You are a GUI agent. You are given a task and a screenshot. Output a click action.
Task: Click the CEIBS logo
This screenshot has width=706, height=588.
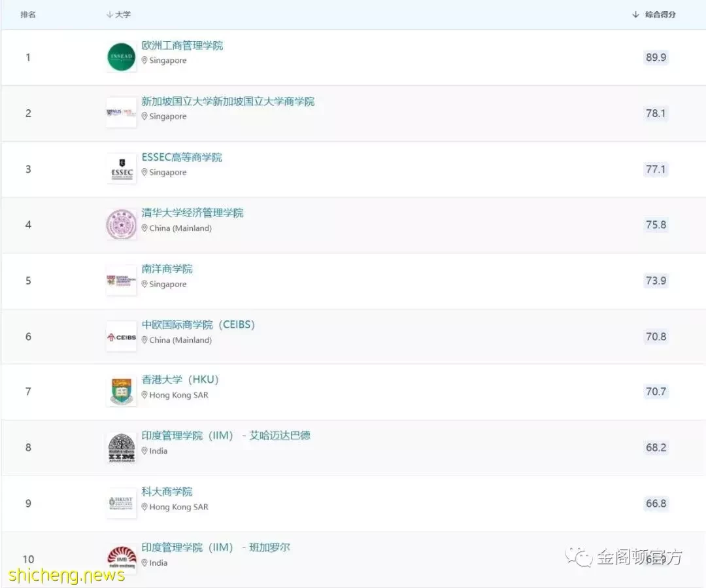(122, 337)
